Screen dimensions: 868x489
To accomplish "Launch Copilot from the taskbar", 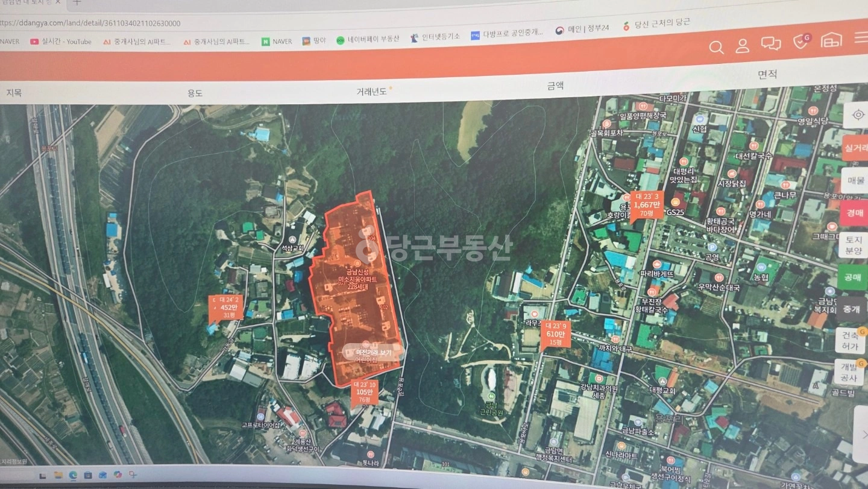I will point(118,475).
